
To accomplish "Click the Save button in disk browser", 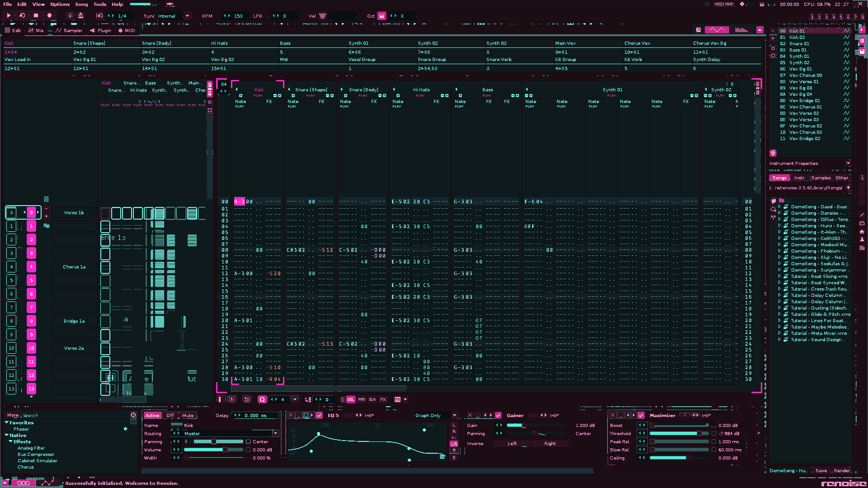I will click(x=821, y=470).
